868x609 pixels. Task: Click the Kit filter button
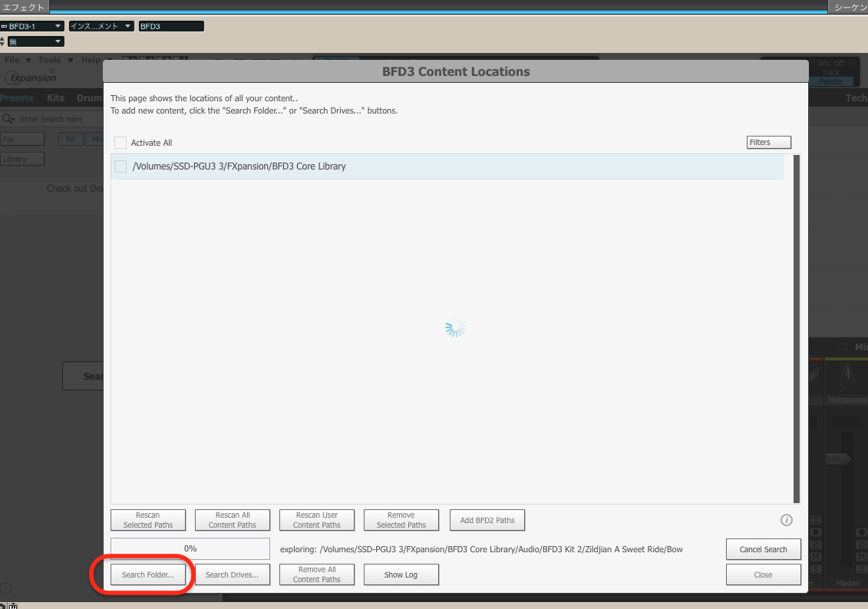pyautogui.click(x=71, y=139)
